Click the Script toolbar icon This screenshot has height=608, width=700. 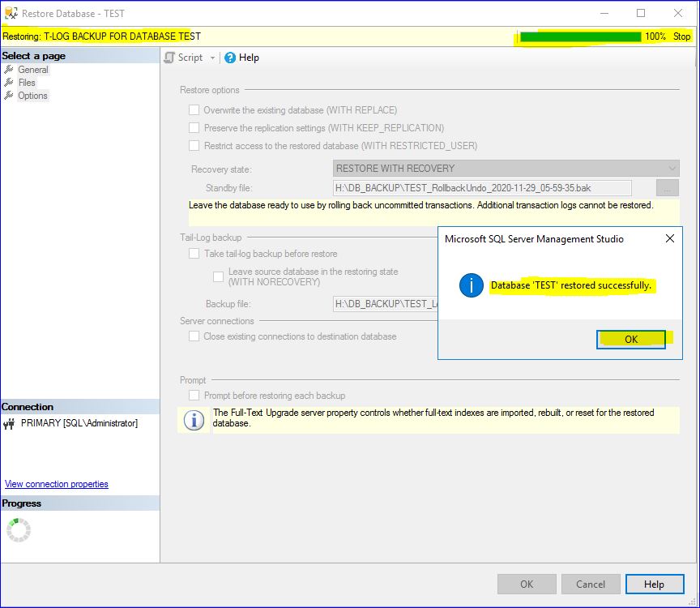170,58
